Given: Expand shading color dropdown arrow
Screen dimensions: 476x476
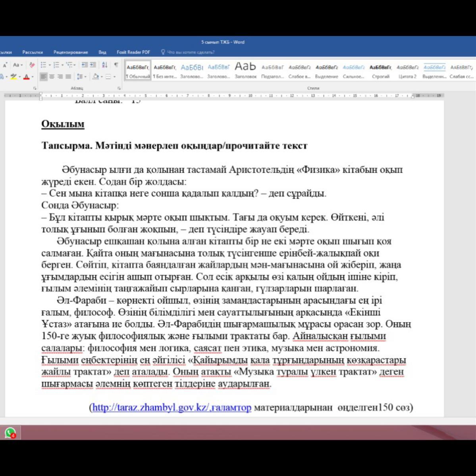Looking at the screenshot, I should tap(102, 77).
